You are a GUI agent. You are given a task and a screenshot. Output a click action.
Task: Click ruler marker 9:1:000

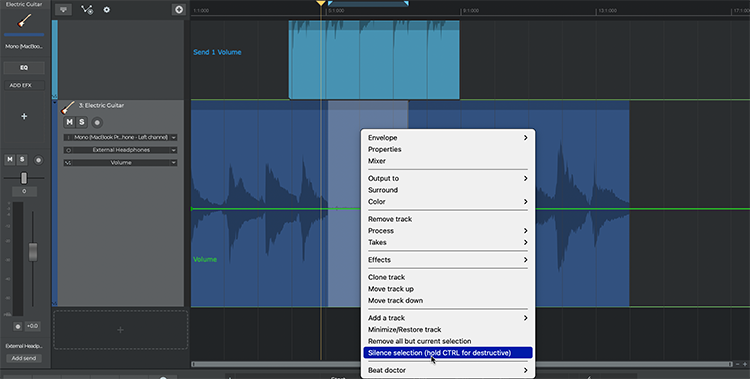click(x=470, y=11)
